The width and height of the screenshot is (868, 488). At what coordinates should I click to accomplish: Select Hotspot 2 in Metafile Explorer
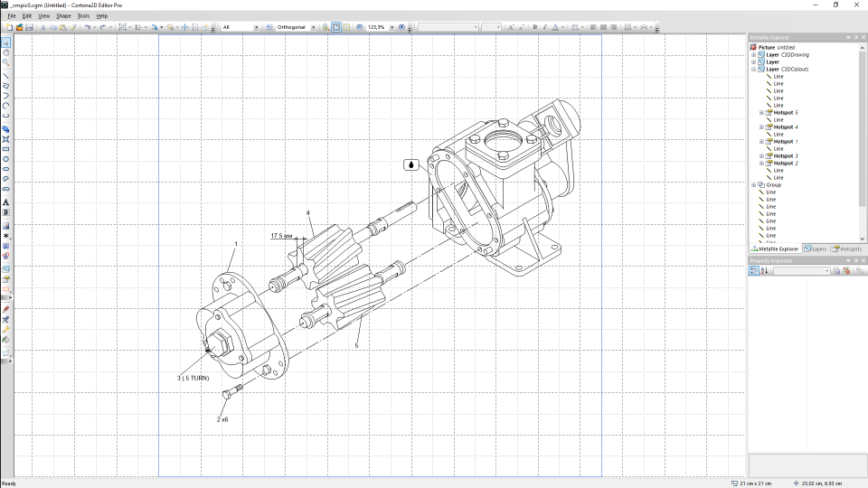click(785, 164)
